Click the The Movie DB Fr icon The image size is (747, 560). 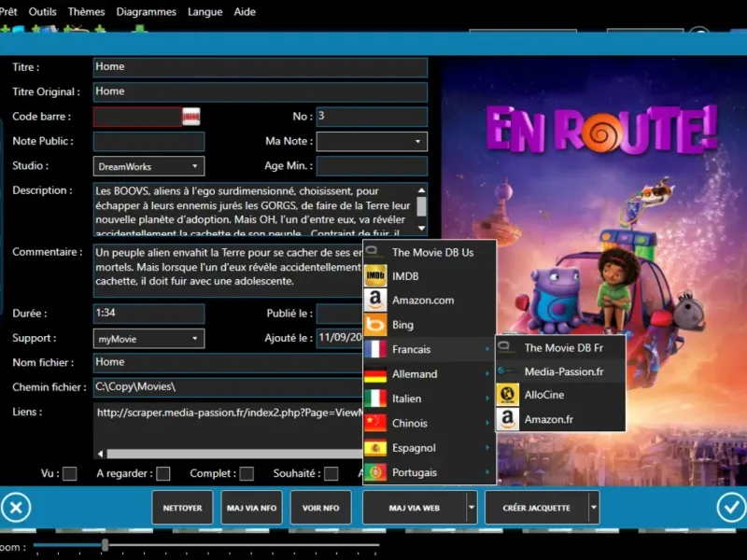[507, 347]
